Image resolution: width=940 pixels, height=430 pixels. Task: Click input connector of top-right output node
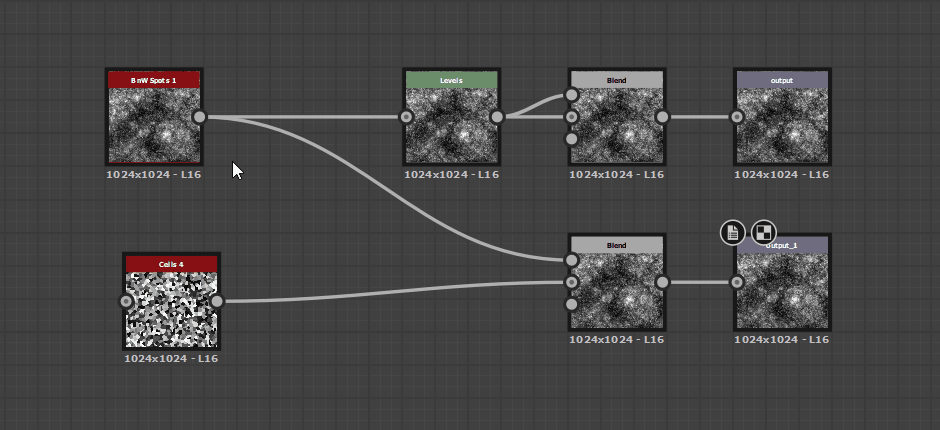click(x=737, y=117)
